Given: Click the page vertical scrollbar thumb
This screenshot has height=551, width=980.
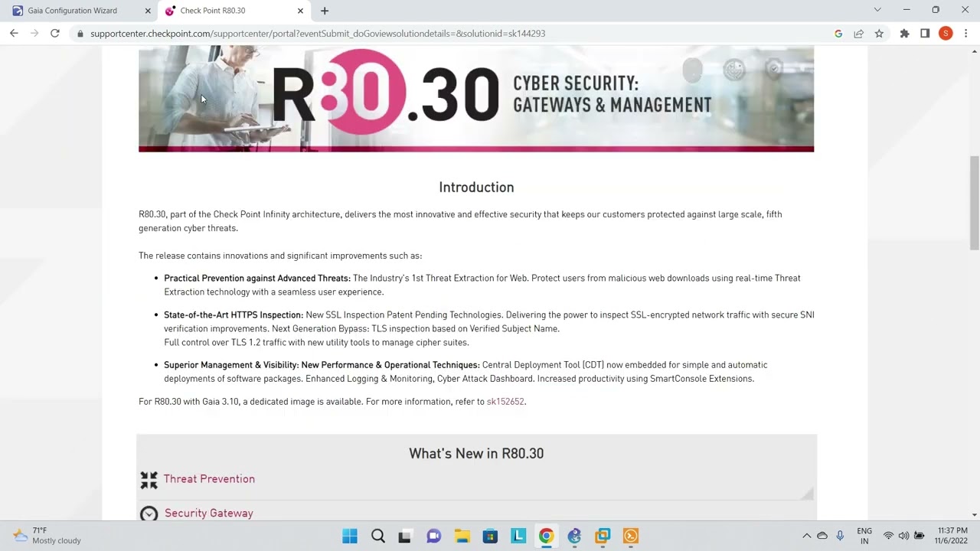Looking at the screenshot, I should tap(974, 203).
